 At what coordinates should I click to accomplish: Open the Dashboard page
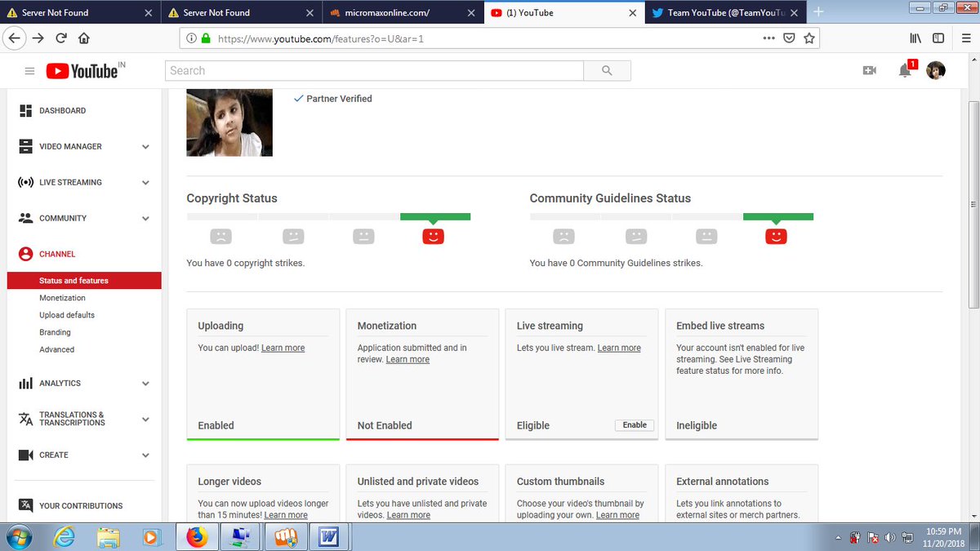tap(62, 111)
